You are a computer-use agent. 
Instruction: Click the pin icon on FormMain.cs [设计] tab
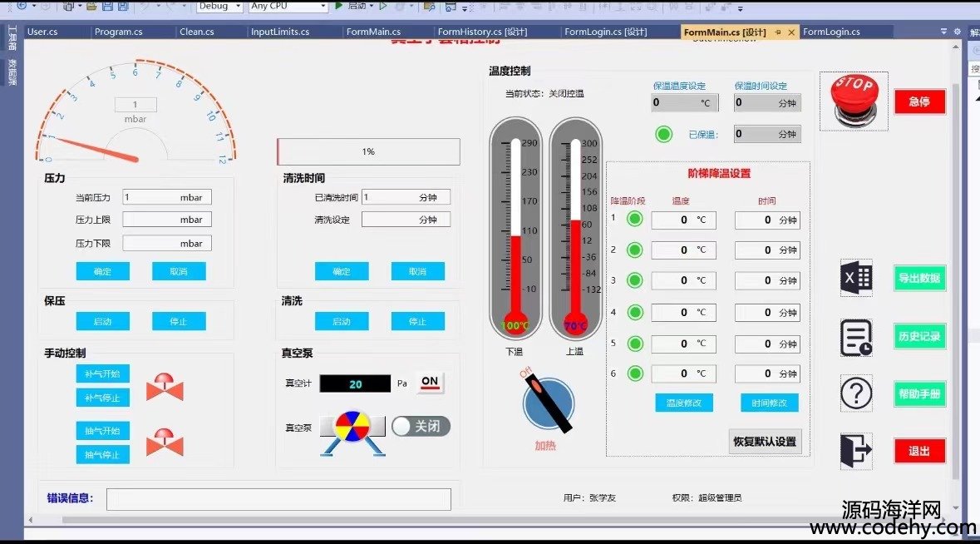[777, 32]
